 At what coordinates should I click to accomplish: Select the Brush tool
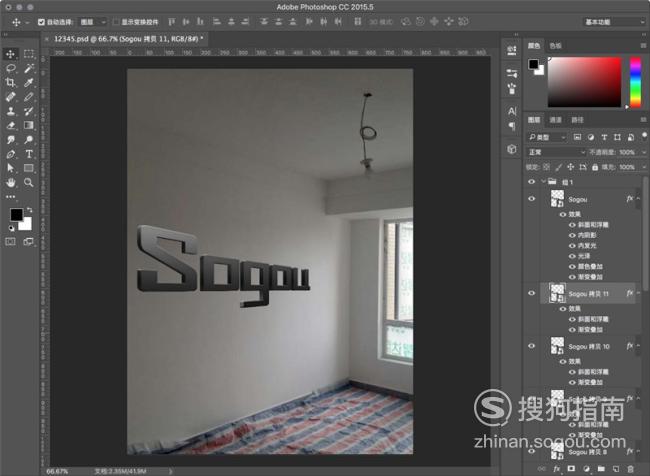pyautogui.click(x=29, y=97)
